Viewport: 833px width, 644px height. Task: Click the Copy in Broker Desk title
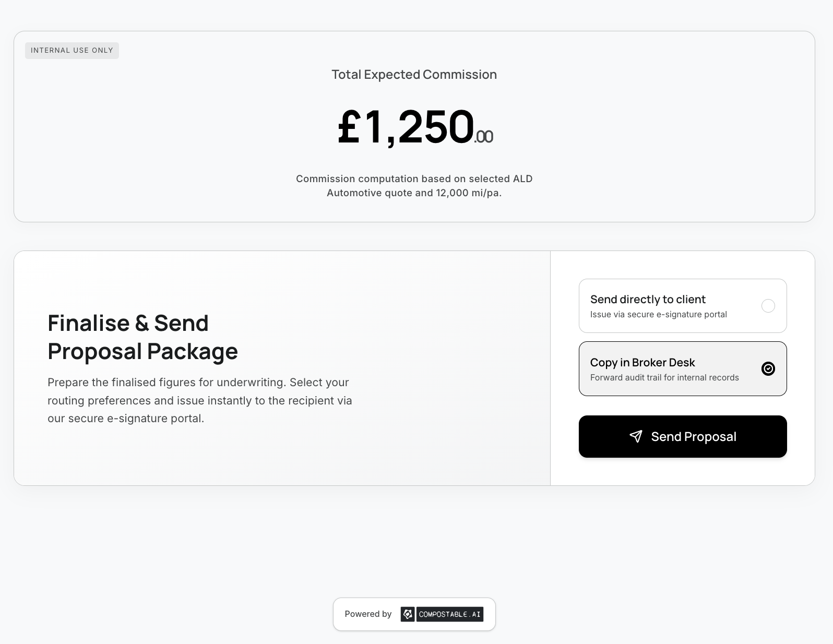(642, 362)
